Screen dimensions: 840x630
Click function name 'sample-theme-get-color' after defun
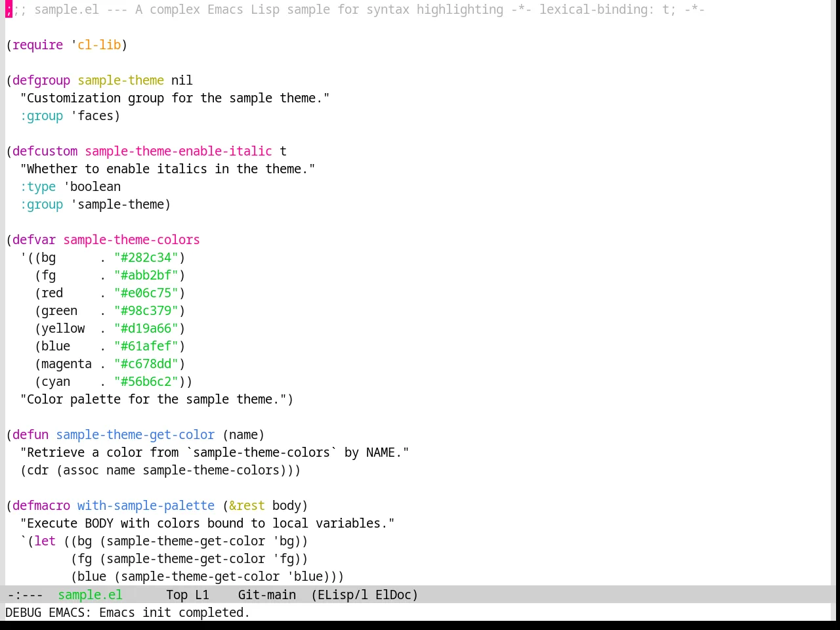[135, 434]
